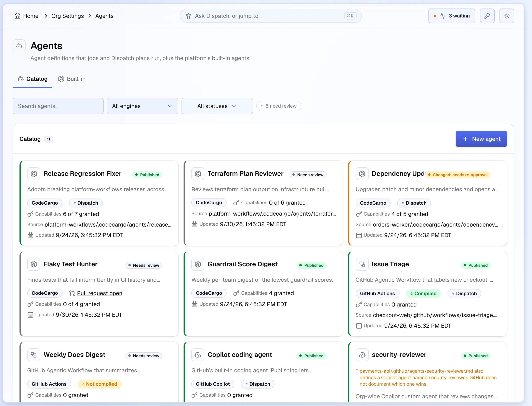Click security-reviewer copilot icon
Viewport: 532px width, 406px height.
click(x=362, y=355)
